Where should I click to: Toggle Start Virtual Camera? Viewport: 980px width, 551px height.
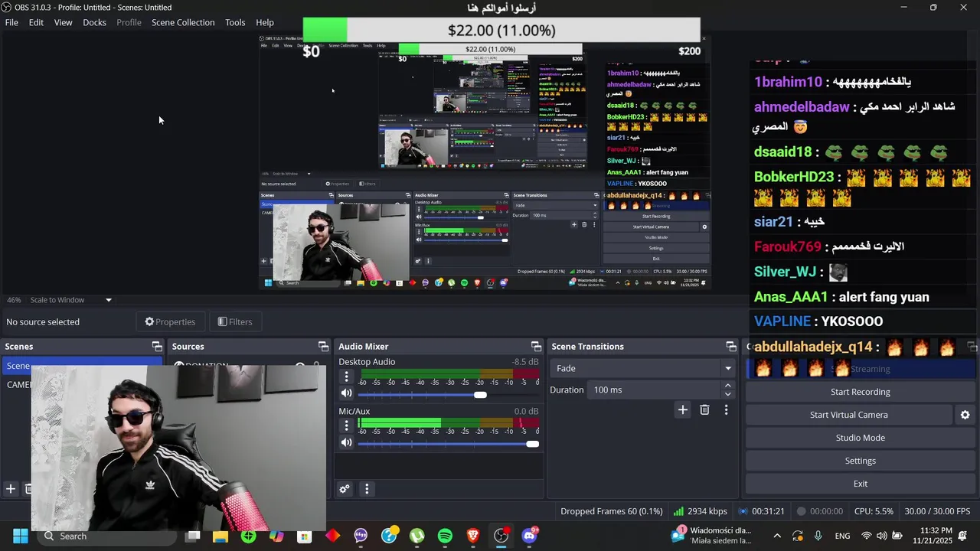[x=849, y=415]
